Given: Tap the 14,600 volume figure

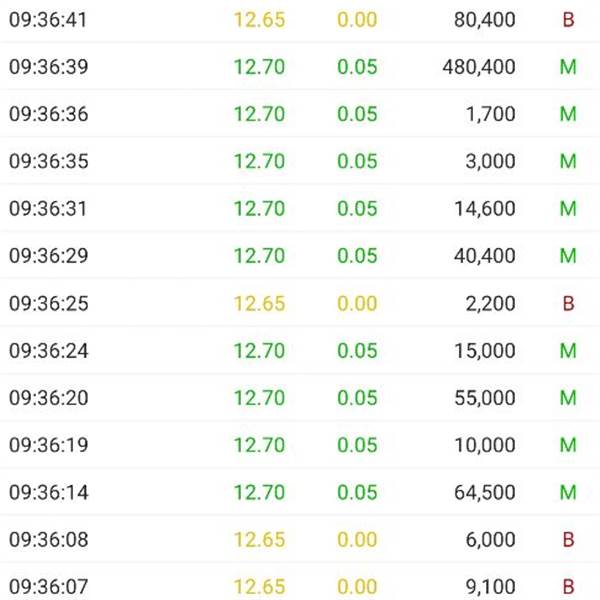Looking at the screenshot, I should [x=484, y=209].
